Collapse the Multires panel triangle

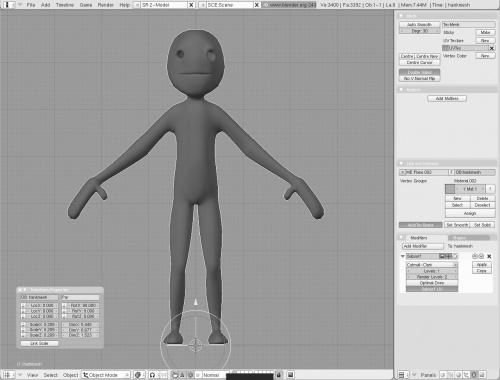coord(401,90)
